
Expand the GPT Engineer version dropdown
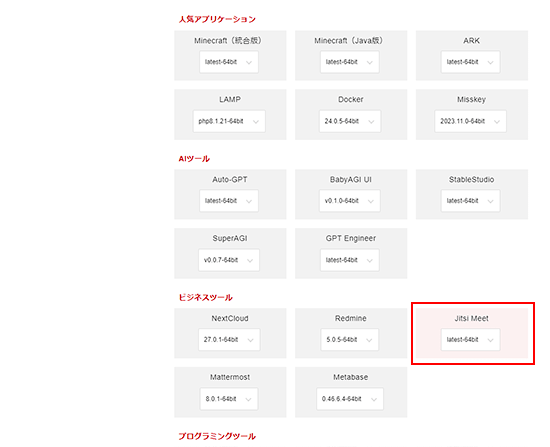coord(349,260)
